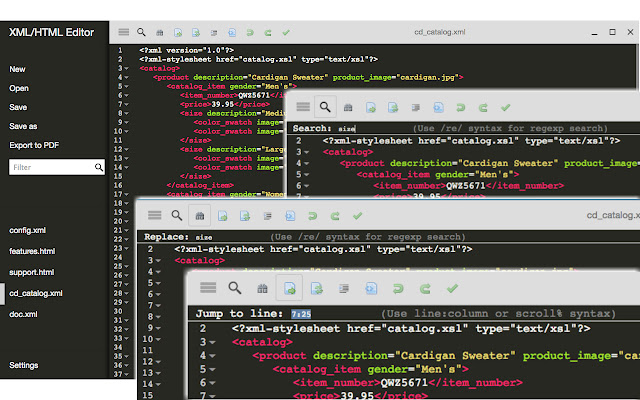The height and width of the screenshot is (400, 640).
Task: Click the code brackets page icon in main toolbar
Action: coord(232,32)
